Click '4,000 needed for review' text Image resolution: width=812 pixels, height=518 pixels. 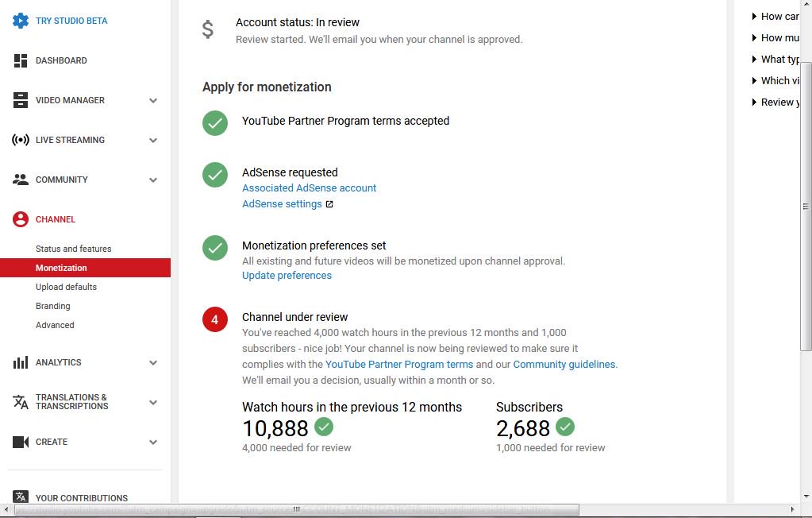tap(297, 447)
